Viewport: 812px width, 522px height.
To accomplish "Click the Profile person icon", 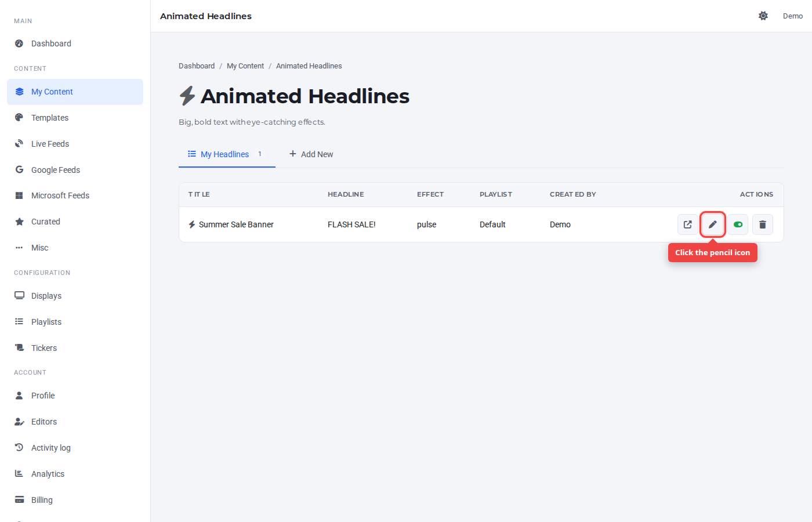I will pos(19,396).
